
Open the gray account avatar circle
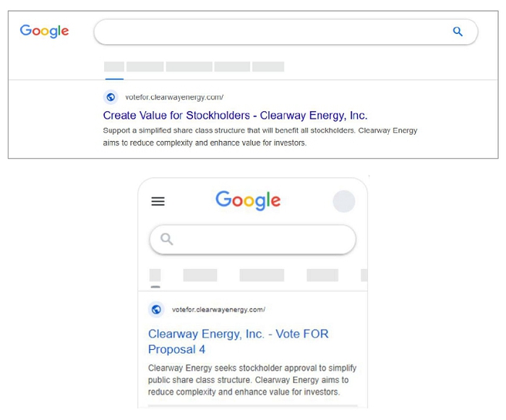pos(344,202)
